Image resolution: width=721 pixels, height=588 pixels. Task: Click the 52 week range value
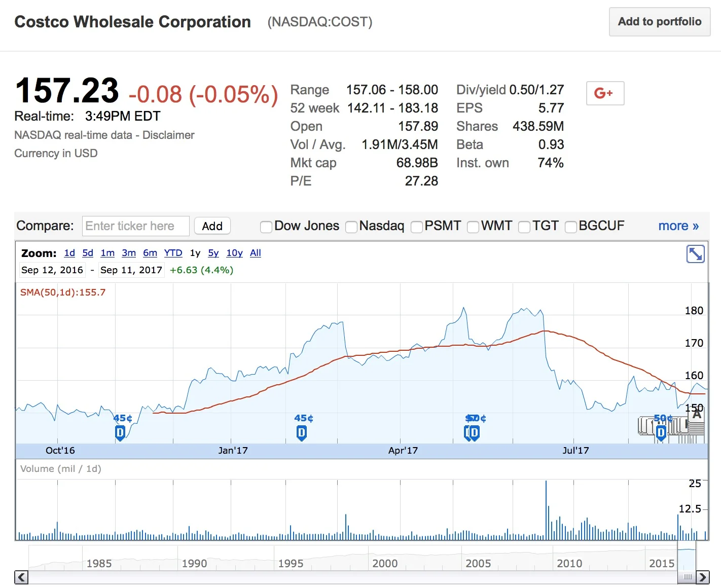[392, 108]
